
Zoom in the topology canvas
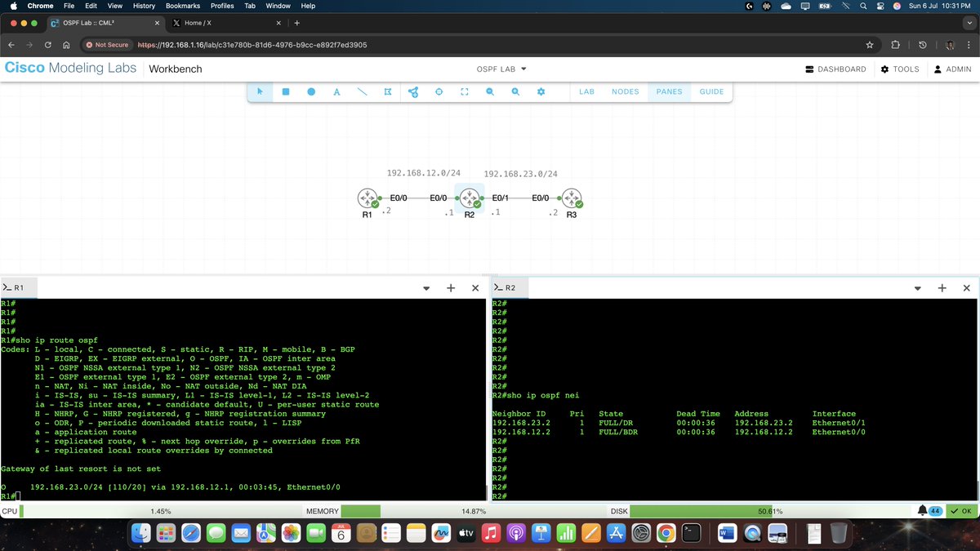tap(515, 92)
